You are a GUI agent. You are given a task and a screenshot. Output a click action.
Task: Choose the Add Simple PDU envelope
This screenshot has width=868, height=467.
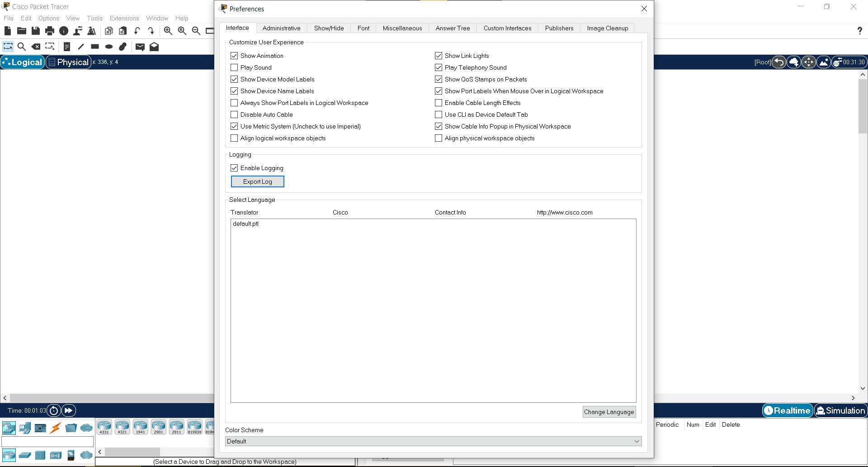click(140, 47)
